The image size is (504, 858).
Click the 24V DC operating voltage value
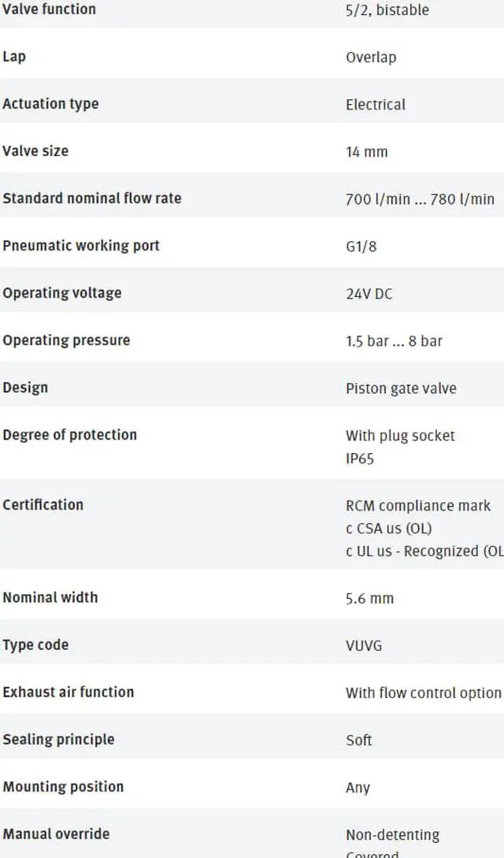(369, 294)
